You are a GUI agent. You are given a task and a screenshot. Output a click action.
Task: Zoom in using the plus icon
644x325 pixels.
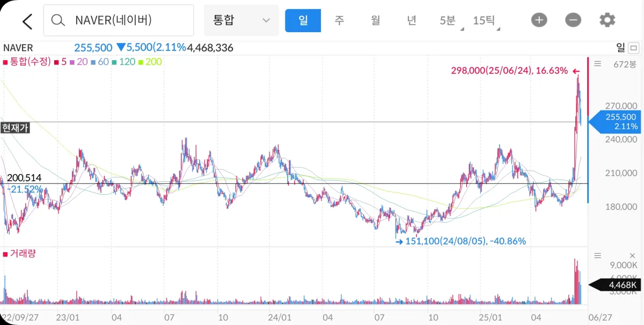coord(539,20)
